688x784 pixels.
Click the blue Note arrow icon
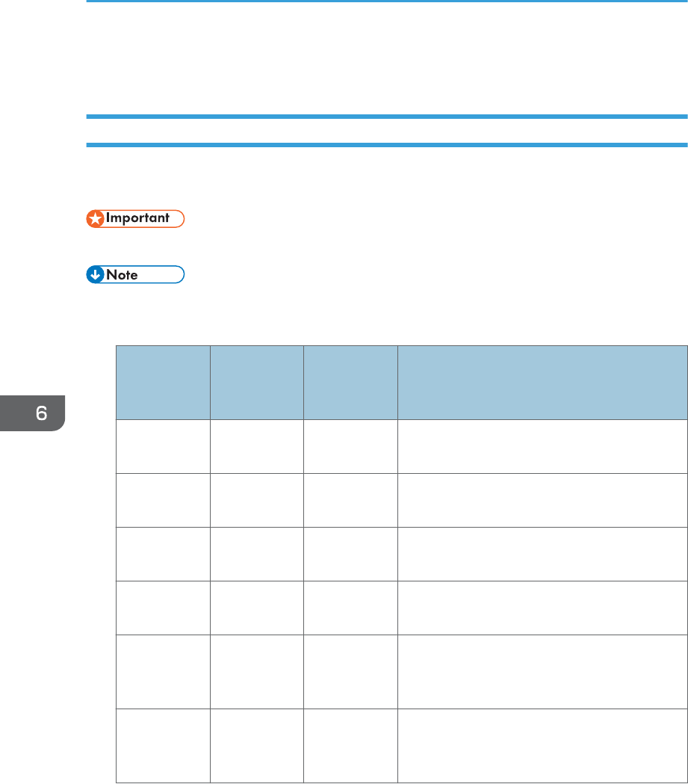(x=95, y=274)
